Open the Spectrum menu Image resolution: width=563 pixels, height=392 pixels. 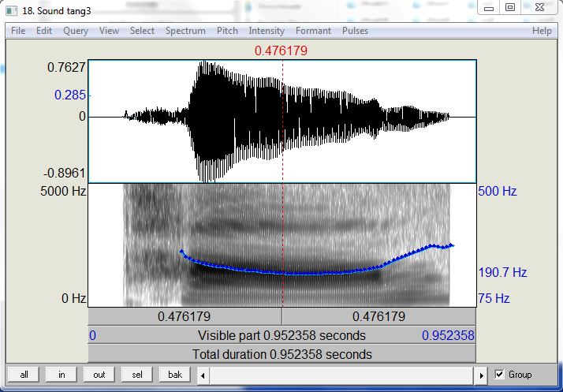(x=185, y=31)
